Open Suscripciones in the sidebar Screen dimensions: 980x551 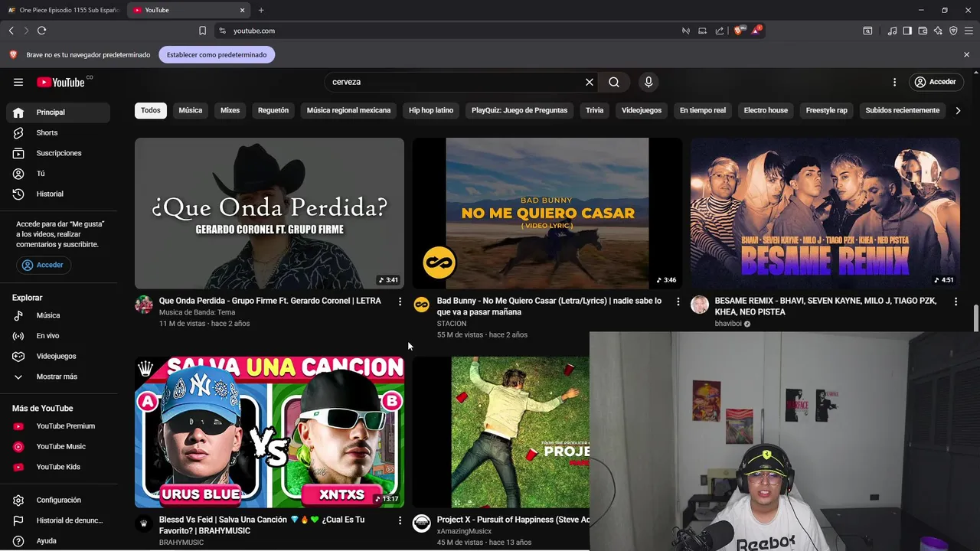[x=58, y=153]
